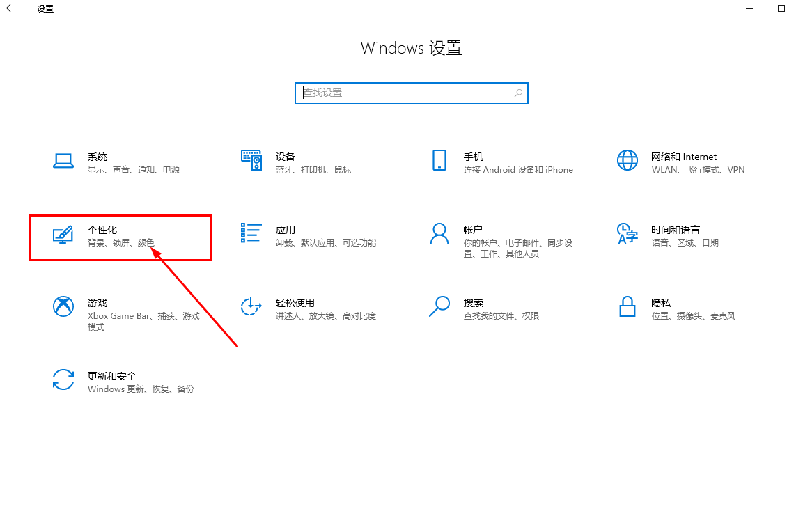Open the 个性化 settings title
The image size is (803, 532).
coord(102,230)
